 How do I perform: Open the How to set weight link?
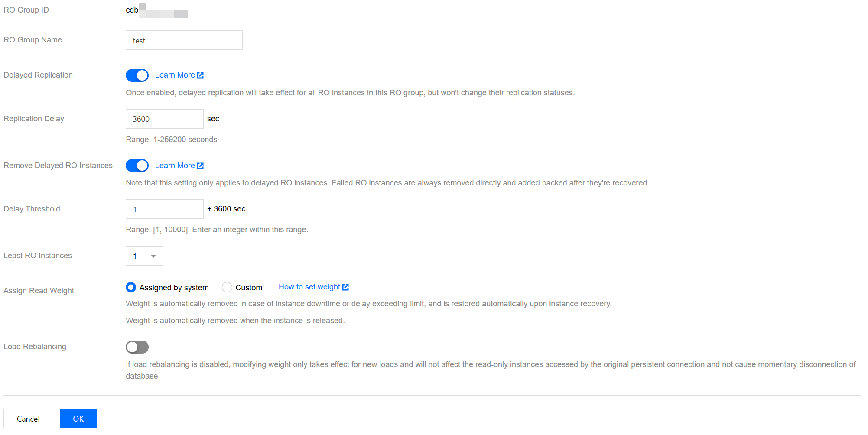click(x=309, y=287)
